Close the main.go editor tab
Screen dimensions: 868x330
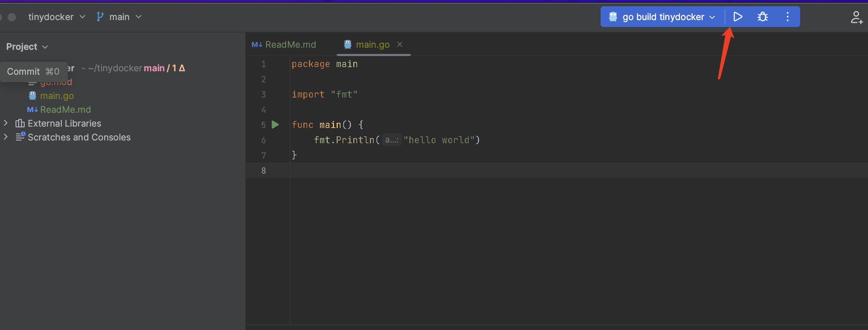pos(400,44)
